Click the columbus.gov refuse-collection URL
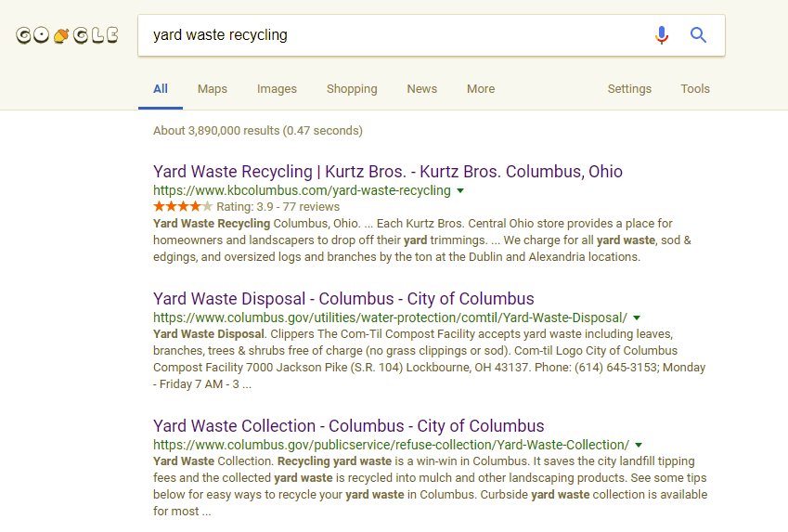 point(391,445)
